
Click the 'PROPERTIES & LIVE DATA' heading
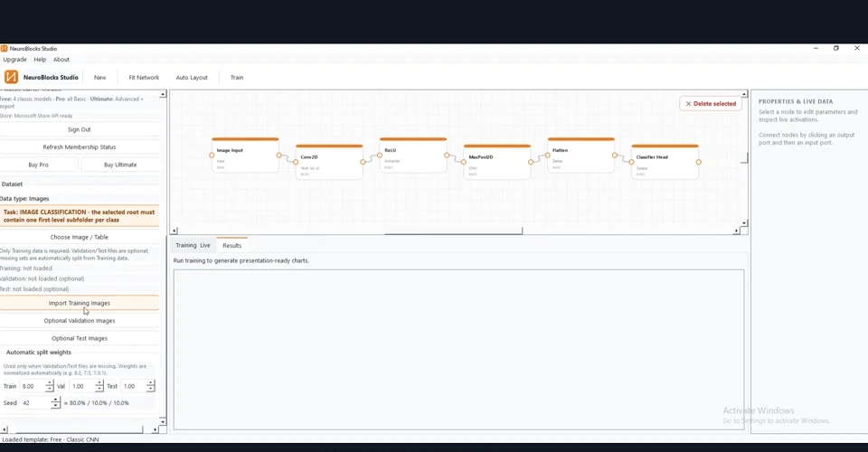tap(796, 101)
